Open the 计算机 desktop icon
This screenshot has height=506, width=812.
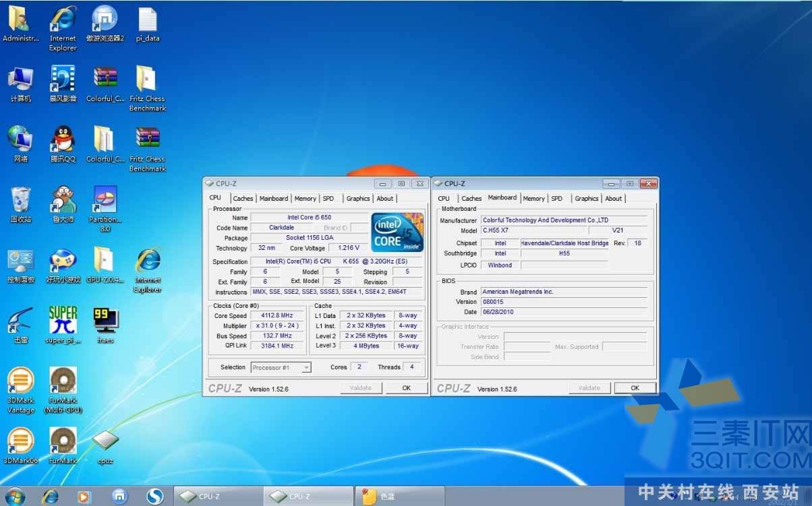[x=20, y=84]
